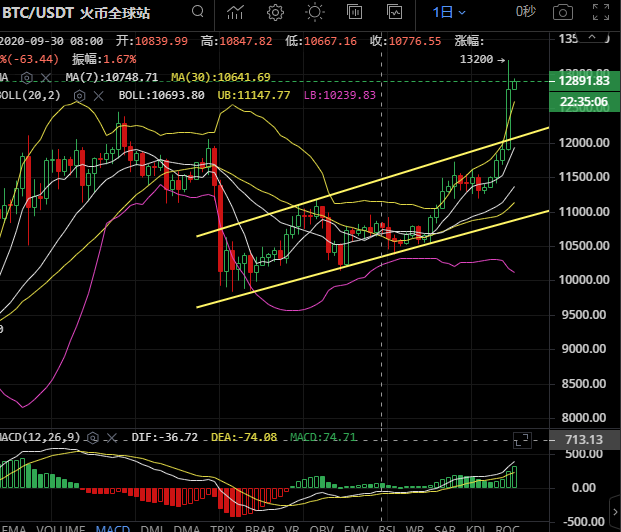Switch to the RSI indicator tab
Image resolution: width=621 pixels, height=532 pixels.
[x=387, y=528]
